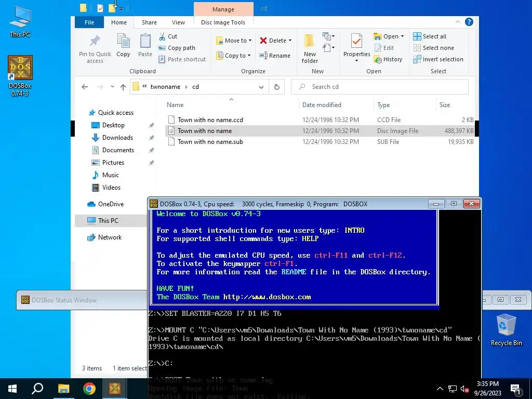532x399 pixels.
Task: Switch to the Share ribbon tab
Action: [x=149, y=22]
